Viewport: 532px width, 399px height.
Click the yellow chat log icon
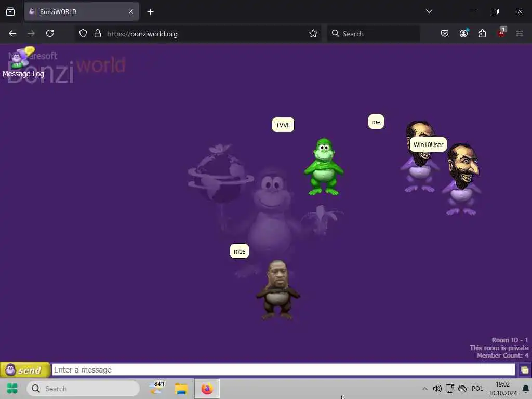[x=524, y=370]
